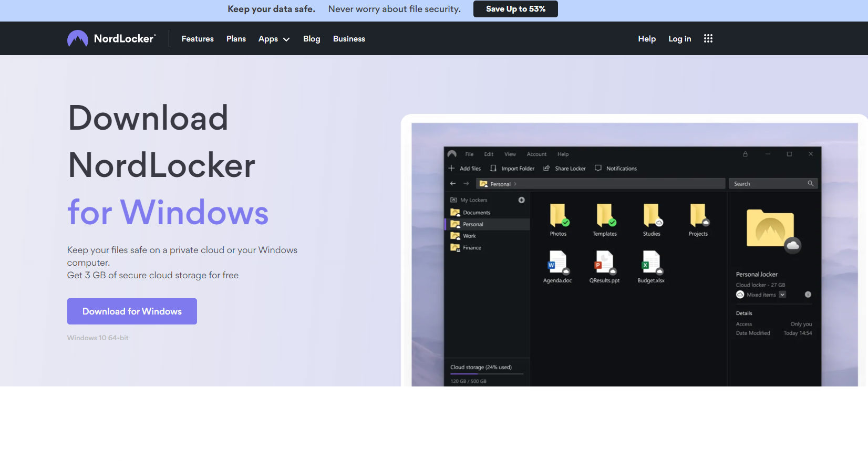This screenshot has width=868, height=461.
Task: Click the lock icon in title bar
Action: coord(745,154)
